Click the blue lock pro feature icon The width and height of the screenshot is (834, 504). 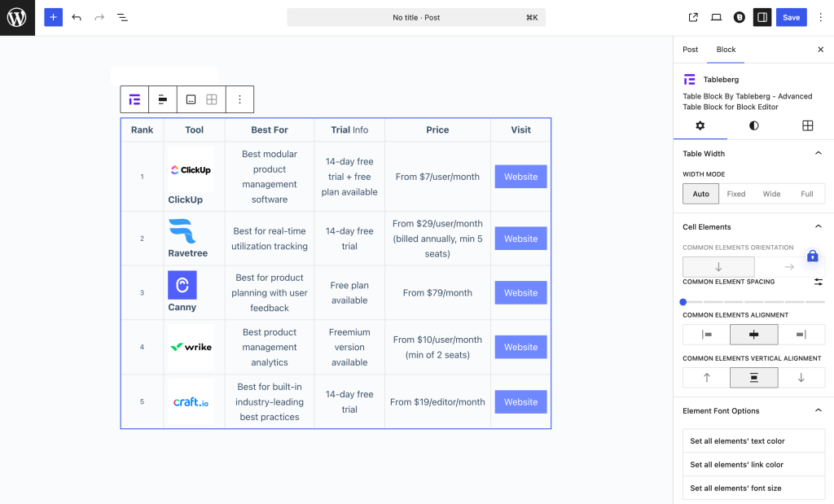pyautogui.click(x=812, y=256)
